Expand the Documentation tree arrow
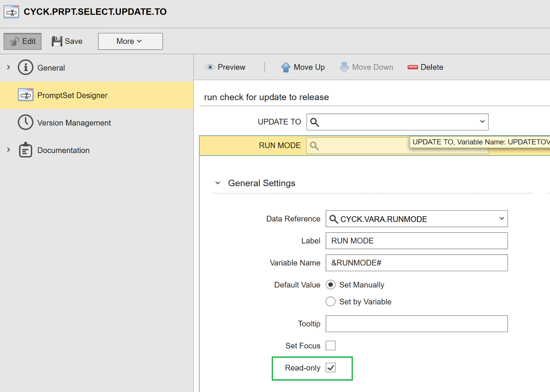 coord(9,150)
